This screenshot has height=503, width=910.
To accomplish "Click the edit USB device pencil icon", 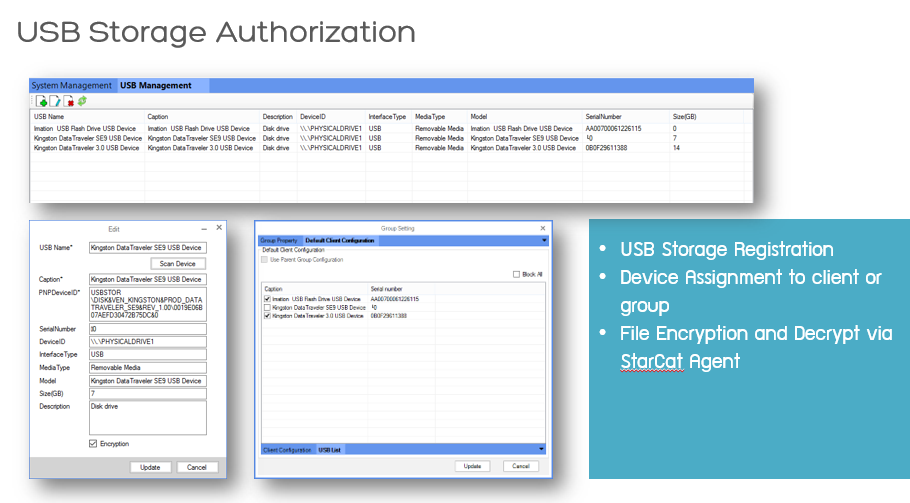I will tap(55, 102).
